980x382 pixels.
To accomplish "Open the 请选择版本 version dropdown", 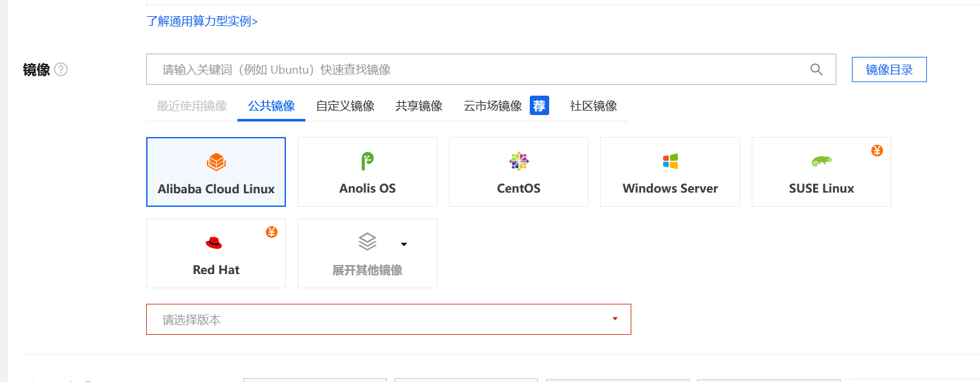I will point(389,319).
